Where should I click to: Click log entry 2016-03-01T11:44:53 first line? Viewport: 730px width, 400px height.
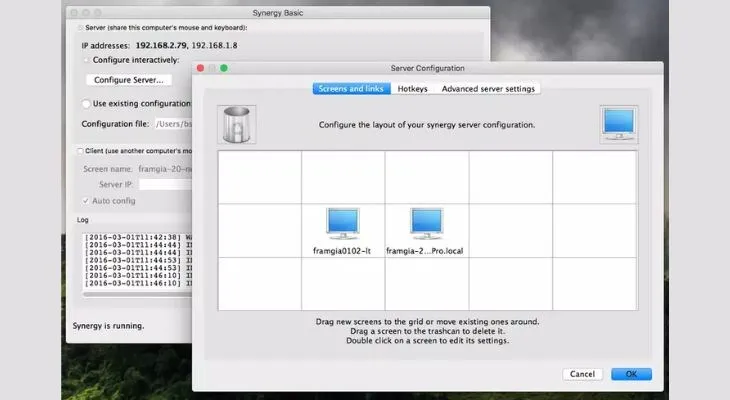pos(138,260)
